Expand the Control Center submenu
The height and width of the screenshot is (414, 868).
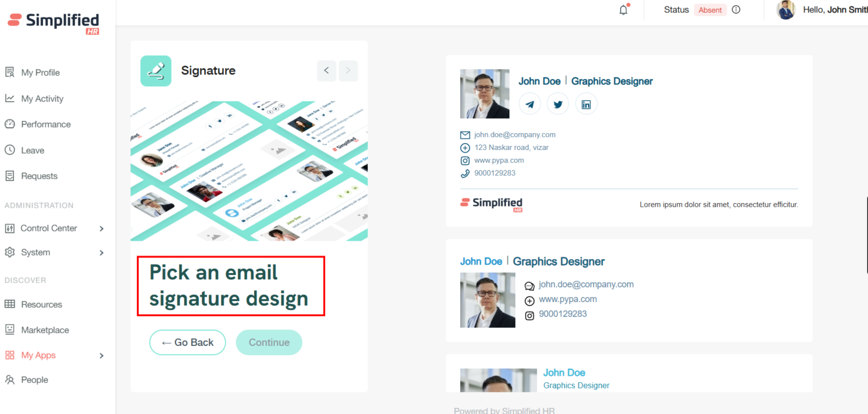click(x=101, y=228)
